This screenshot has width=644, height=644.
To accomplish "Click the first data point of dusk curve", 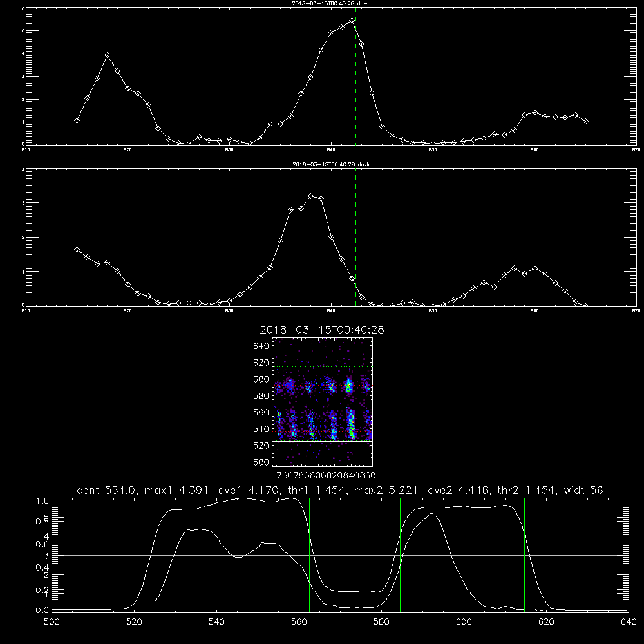I will click(77, 249).
